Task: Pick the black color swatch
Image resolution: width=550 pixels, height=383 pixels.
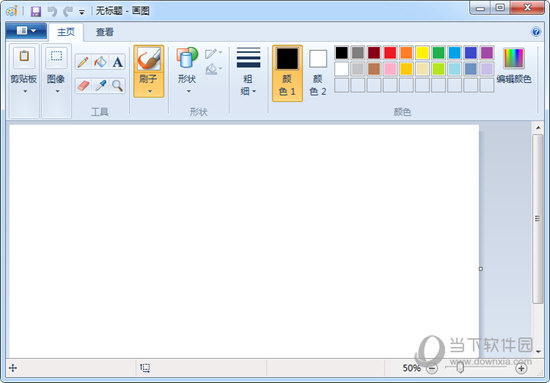Action: [342, 53]
